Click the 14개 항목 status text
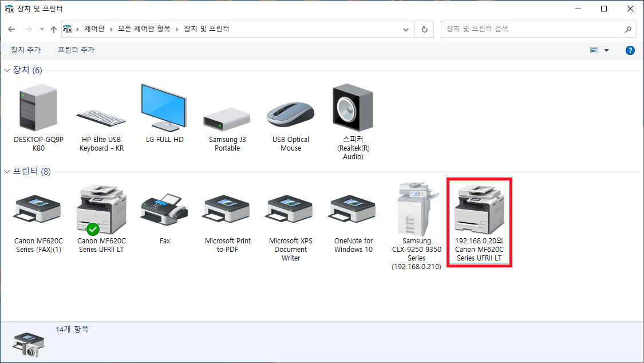 [x=72, y=329]
